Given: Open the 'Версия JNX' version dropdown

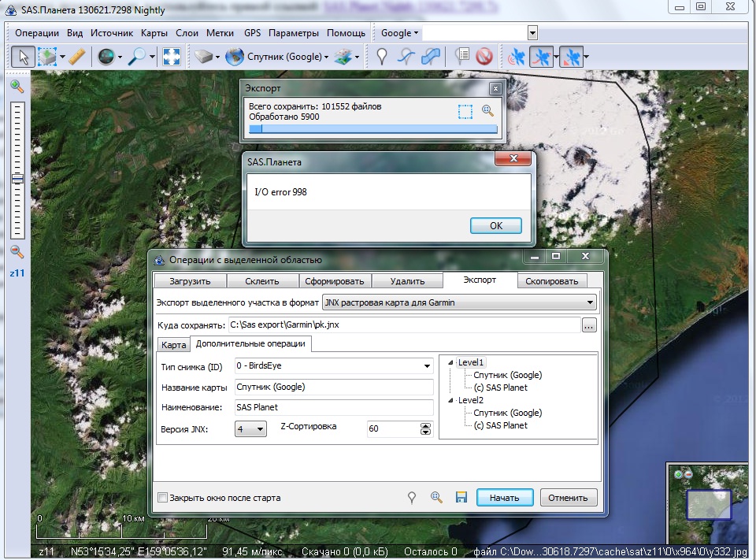Looking at the screenshot, I should pyautogui.click(x=260, y=429).
